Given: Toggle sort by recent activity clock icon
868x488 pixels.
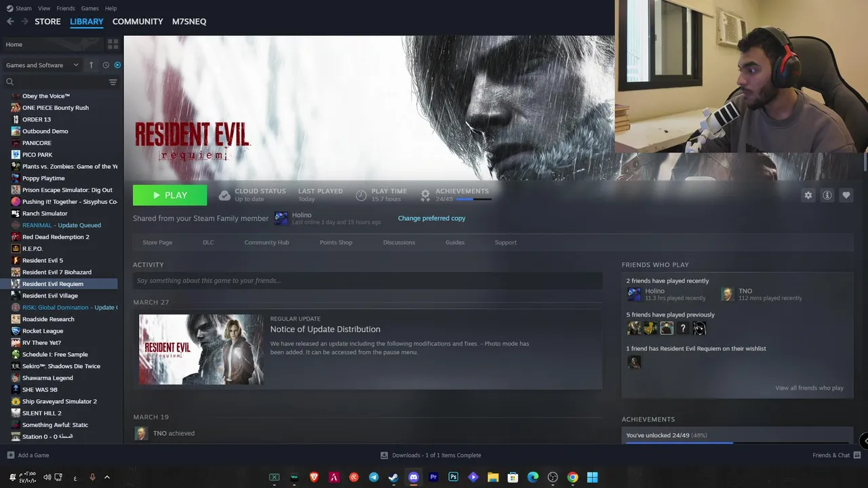Looking at the screenshot, I should point(106,65).
